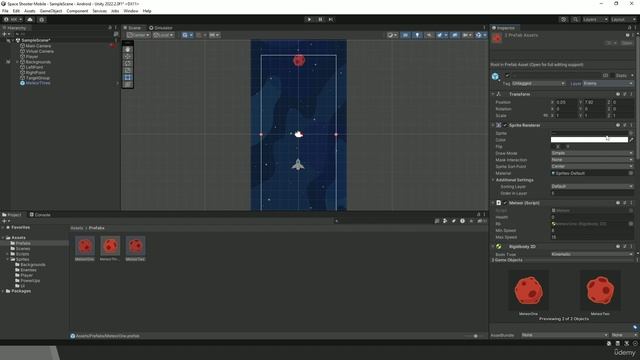Switch to the Scene tab
Screen dimensions: 640x360
pyautogui.click(x=132, y=28)
